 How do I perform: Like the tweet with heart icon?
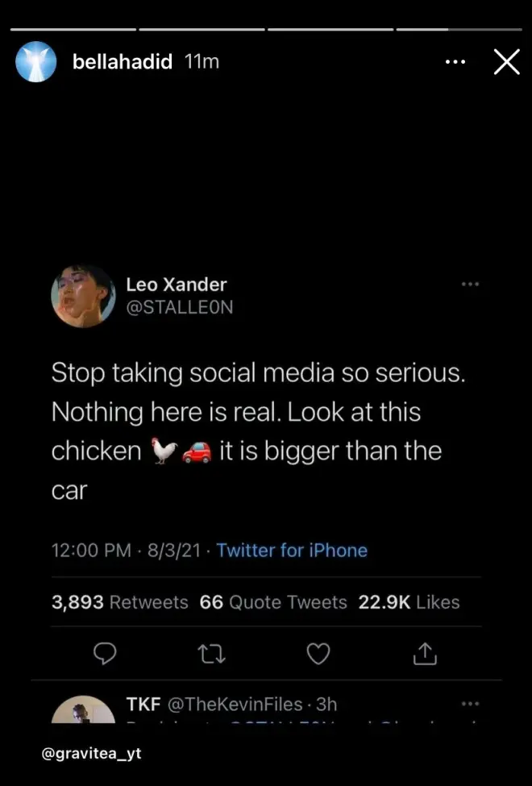click(x=318, y=654)
